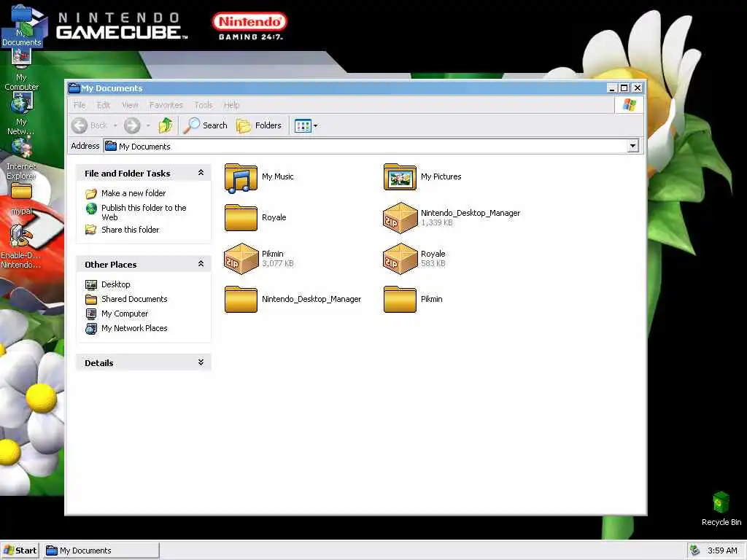
Task: Click the Start button
Action: click(x=20, y=551)
